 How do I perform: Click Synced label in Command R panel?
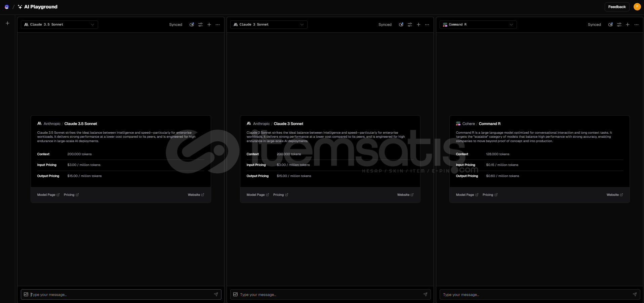coord(594,25)
